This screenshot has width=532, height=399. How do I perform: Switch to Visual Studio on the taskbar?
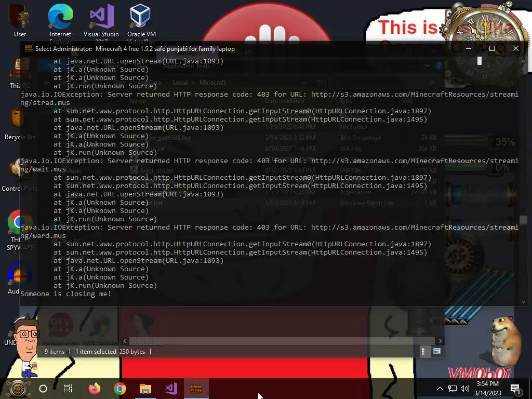[171, 389]
